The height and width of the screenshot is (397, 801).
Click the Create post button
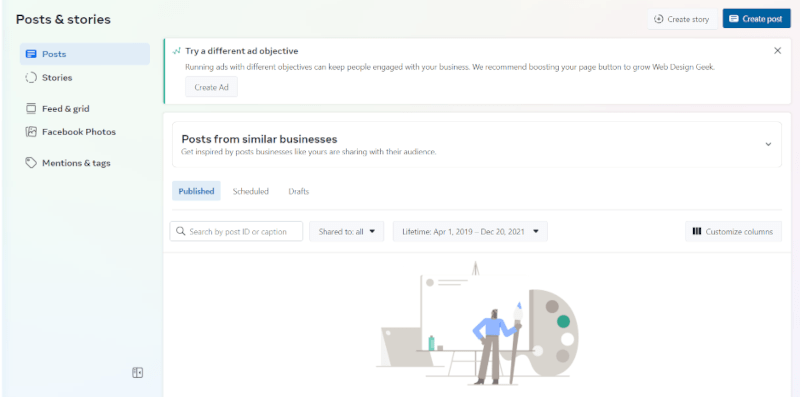[x=757, y=19]
